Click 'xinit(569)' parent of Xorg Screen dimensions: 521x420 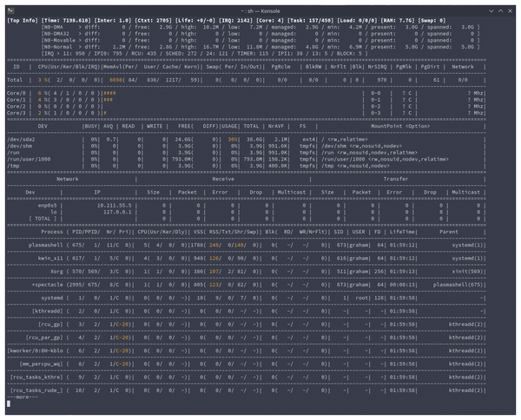(x=467, y=272)
